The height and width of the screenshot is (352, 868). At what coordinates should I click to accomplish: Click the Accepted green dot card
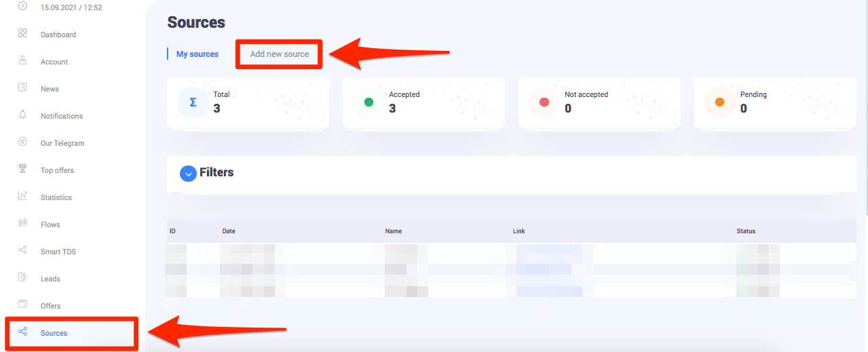pos(423,102)
